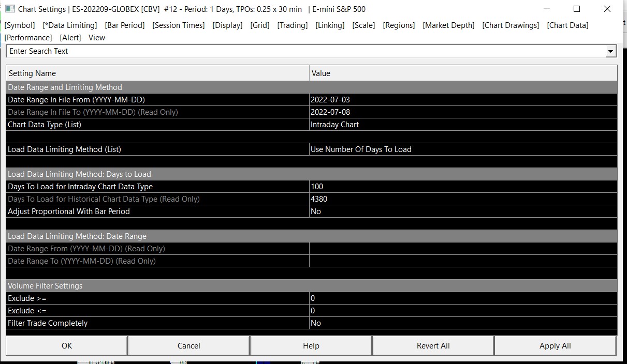Select the Volume Filter Settings section header

(312, 286)
